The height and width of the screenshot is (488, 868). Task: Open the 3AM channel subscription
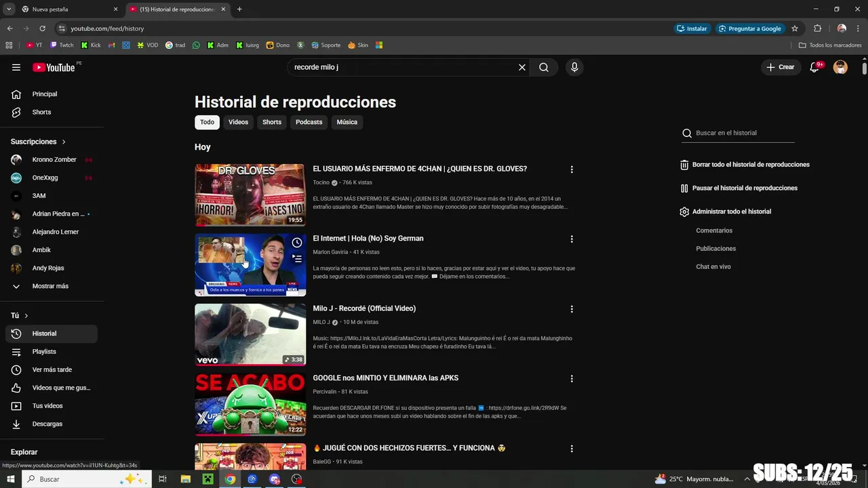tap(52, 196)
